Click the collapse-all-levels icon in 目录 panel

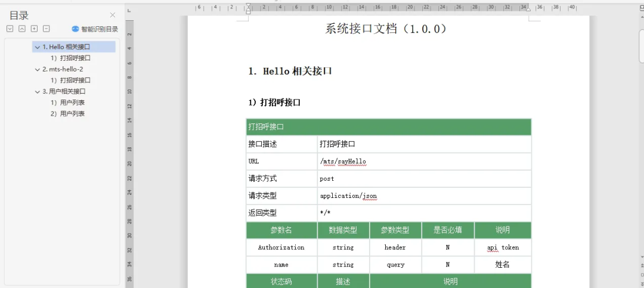pos(22,29)
